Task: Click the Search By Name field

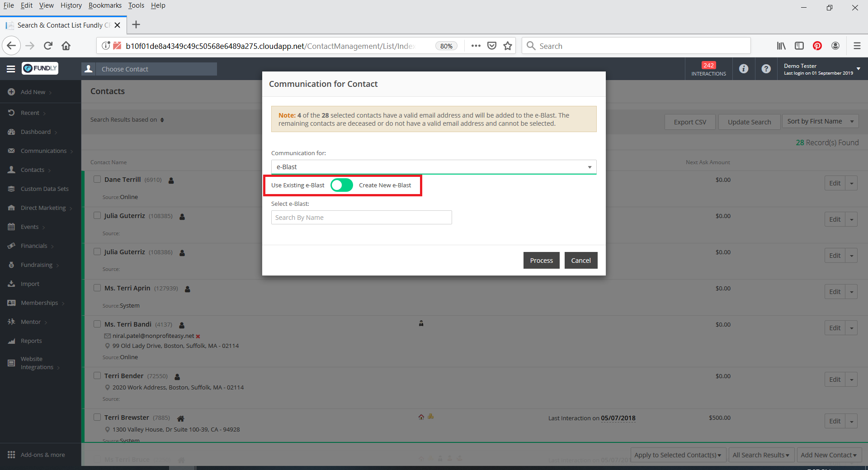Action: pos(361,218)
